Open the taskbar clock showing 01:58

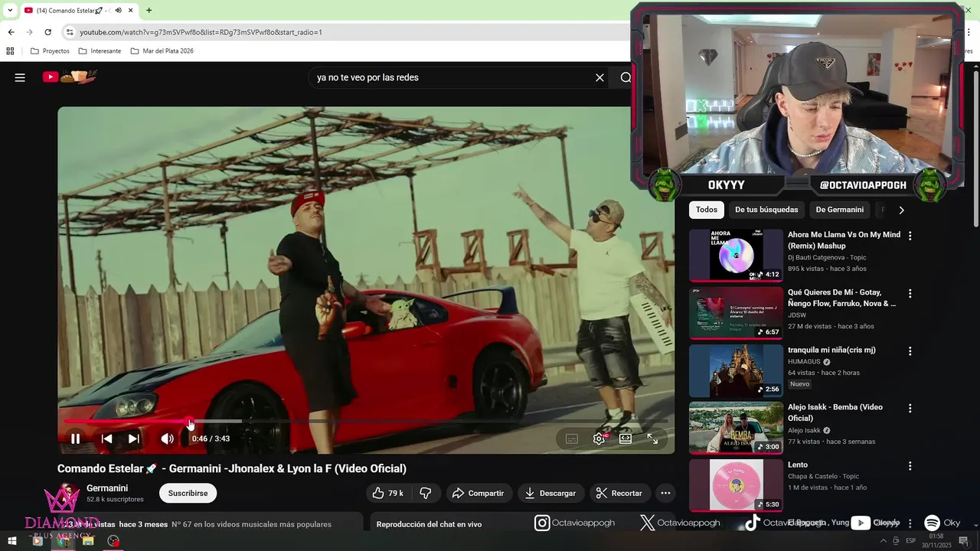coord(936,541)
